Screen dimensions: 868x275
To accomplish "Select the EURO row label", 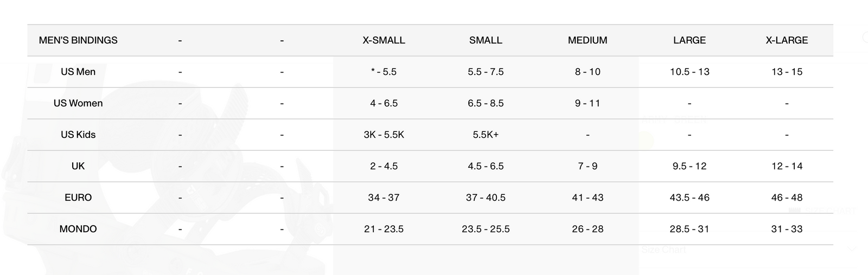I will click(78, 197).
